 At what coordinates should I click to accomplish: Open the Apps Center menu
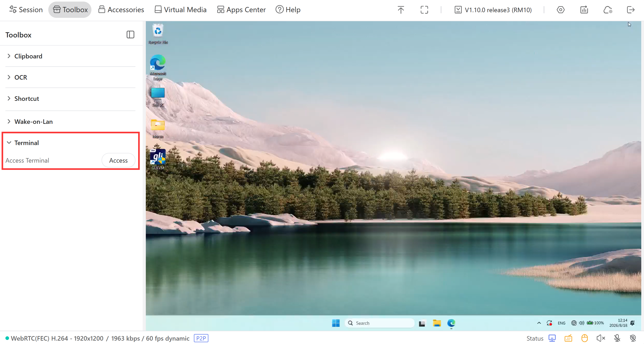(241, 10)
